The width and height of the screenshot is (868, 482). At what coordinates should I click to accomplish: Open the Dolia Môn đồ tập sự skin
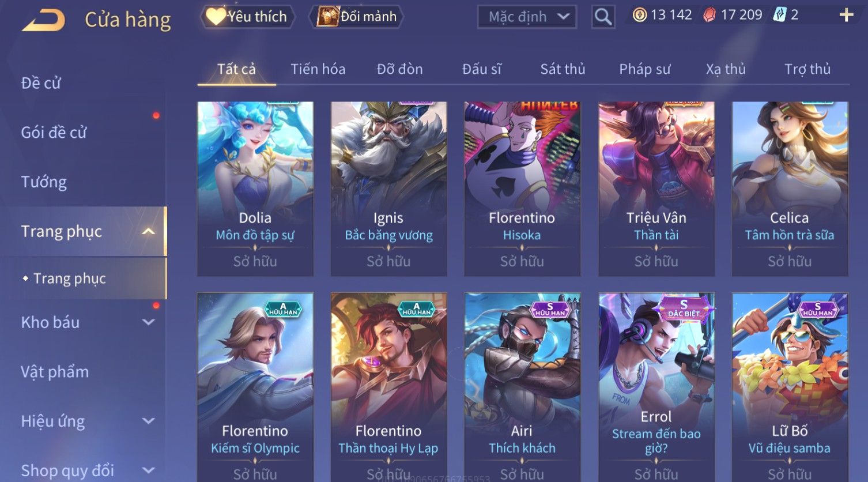pos(255,189)
